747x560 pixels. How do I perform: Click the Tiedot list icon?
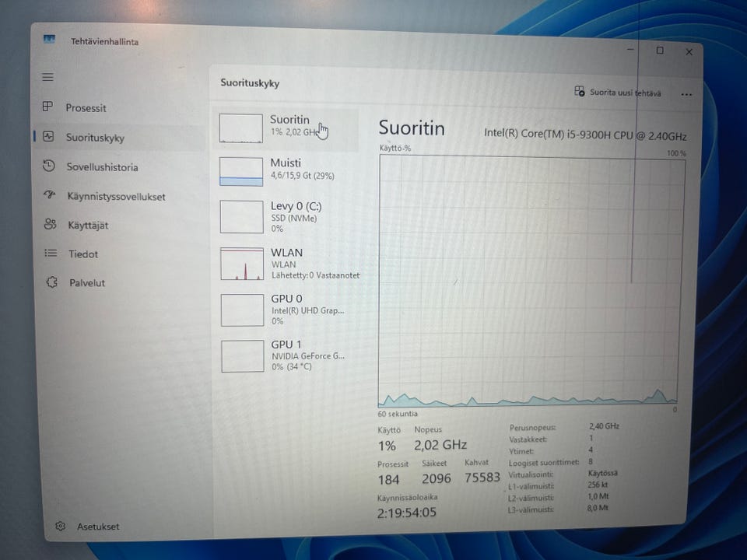[51, 253]
